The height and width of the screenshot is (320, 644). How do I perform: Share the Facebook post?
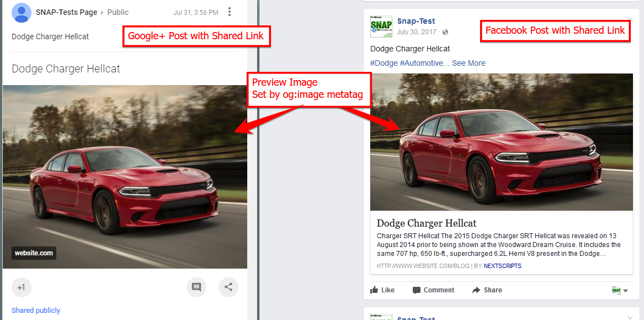(x=487, y=290)
